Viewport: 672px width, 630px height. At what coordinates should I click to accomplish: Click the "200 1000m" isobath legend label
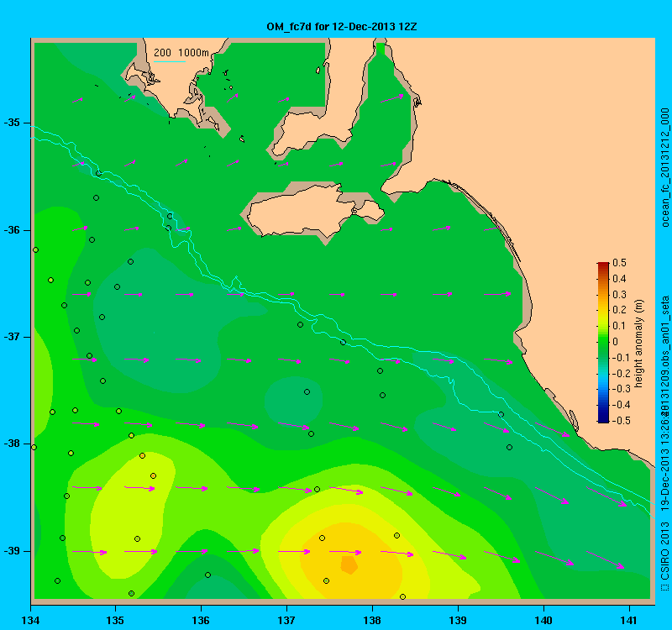[x=181, y=53]
